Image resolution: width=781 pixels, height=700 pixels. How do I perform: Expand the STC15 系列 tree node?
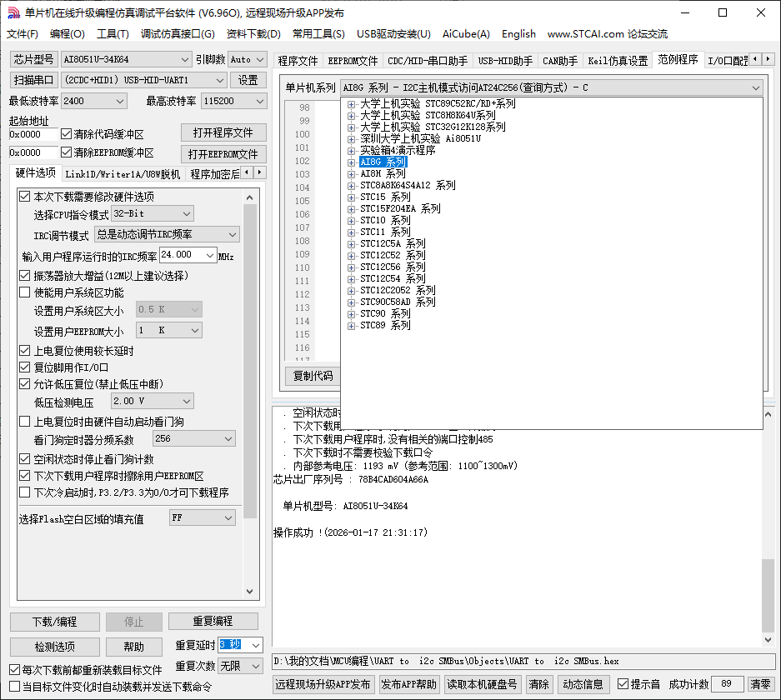[x=353, y=197]
